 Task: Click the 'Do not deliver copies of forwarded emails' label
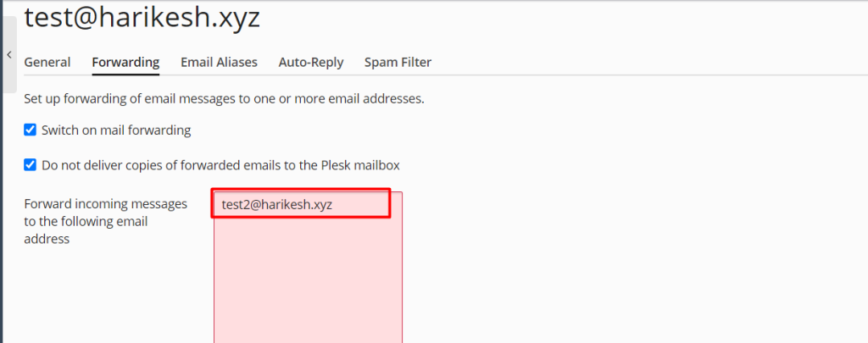[x=221, y=165]
